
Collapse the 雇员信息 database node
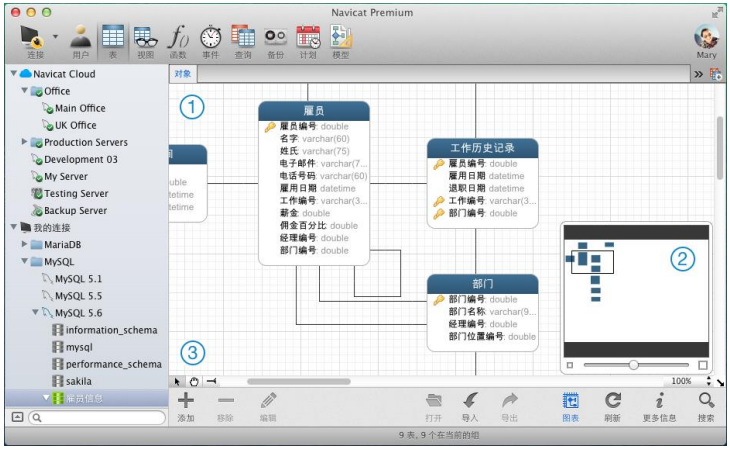[46, 398]
